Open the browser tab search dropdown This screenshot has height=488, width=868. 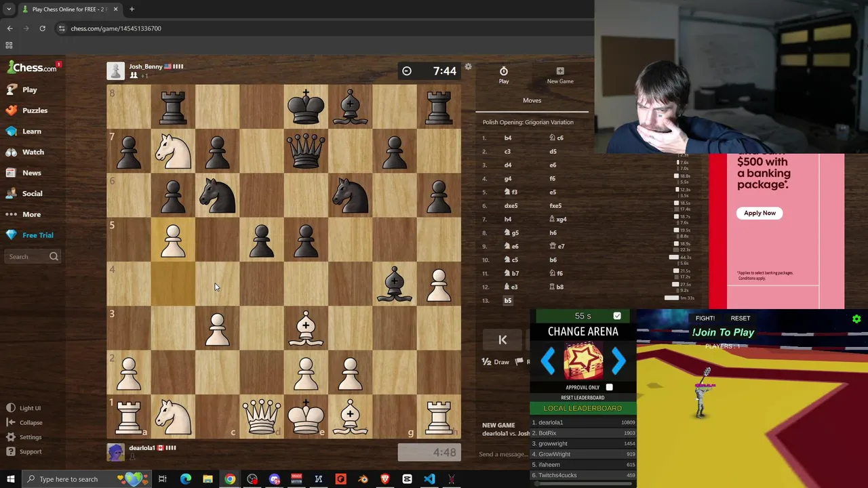pyautogui.click(x=9, y=9)
